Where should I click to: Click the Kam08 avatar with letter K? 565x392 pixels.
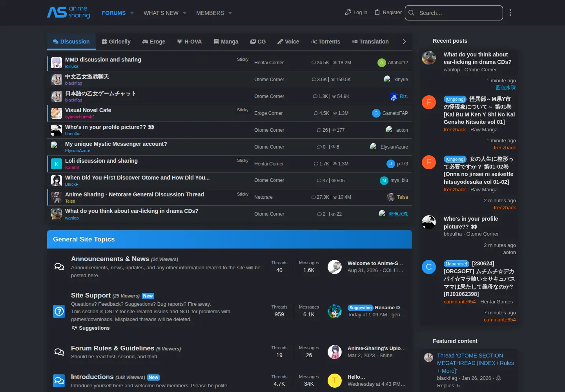click(56, 163)
